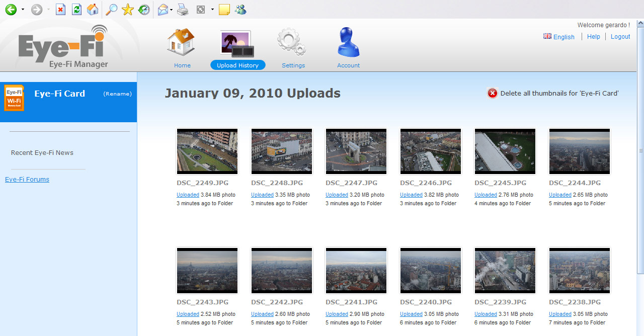Screen dimensions: 644x336
Task: Click the vertical scrollbar on the right
Action: coord(641,150)
